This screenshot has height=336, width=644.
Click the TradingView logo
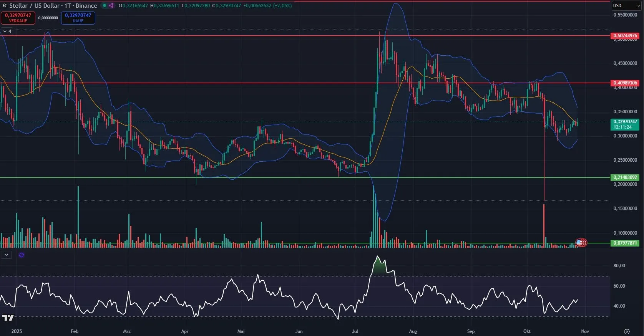click(x=8, y=318)
